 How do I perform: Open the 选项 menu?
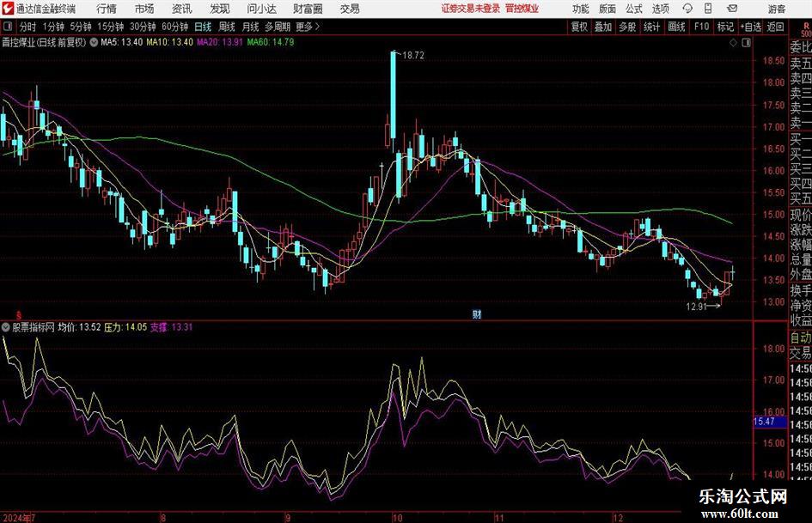(x=660, y=9)
